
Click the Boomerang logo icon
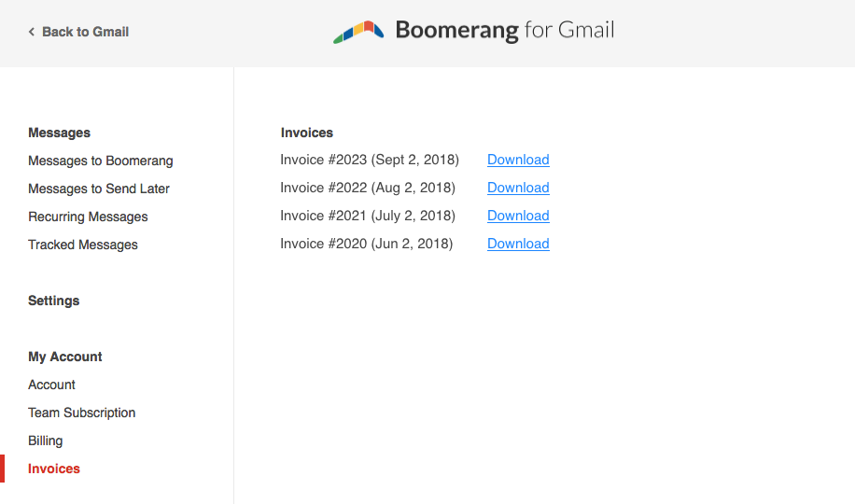point(358,32)
